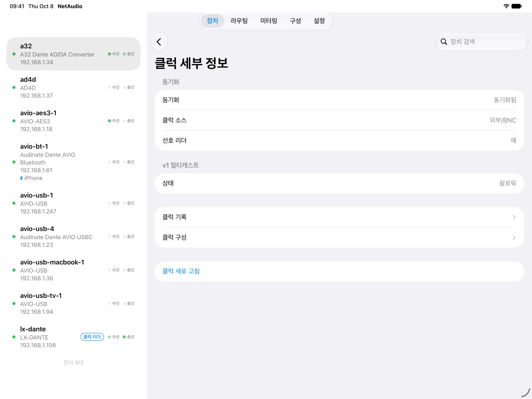Open the 클럭 구성 row
Image resolution: width=532 pixels, height=399 pixels.
click(x=339, y=237)
